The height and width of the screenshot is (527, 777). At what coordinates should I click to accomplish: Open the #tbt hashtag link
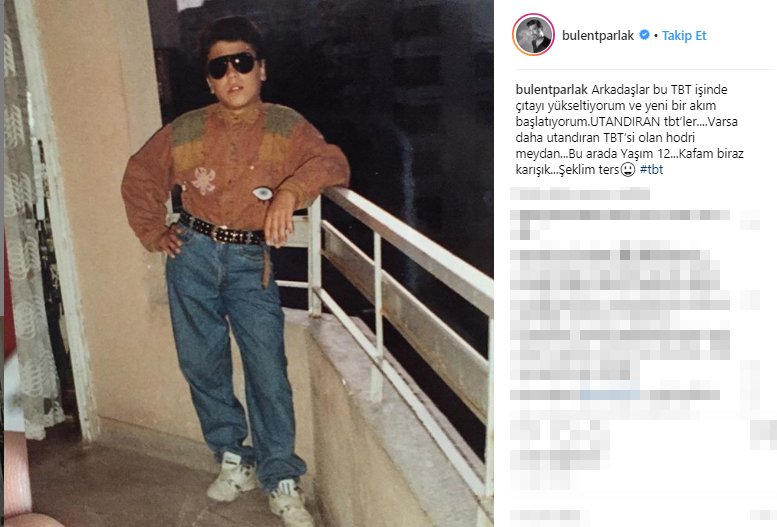(651, 170)
